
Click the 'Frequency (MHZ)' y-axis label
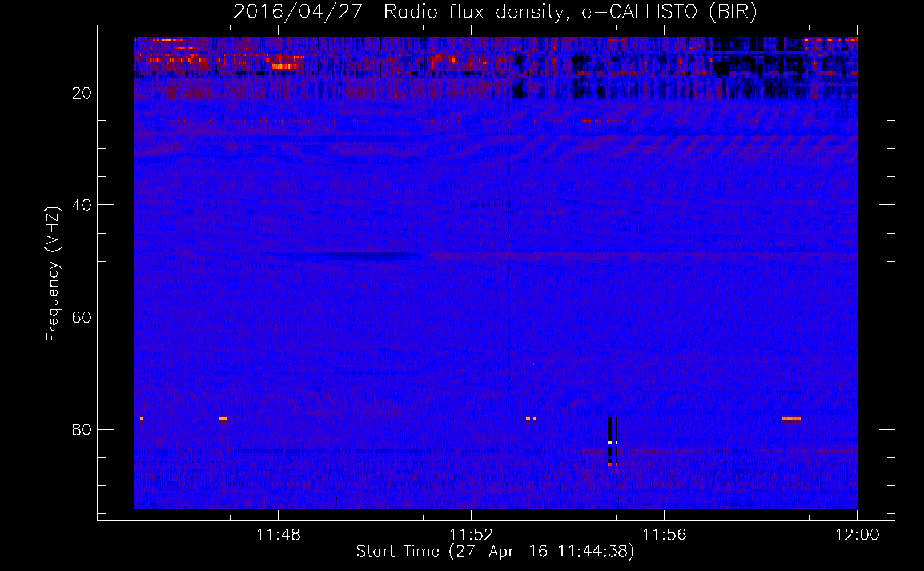point(53,274)
